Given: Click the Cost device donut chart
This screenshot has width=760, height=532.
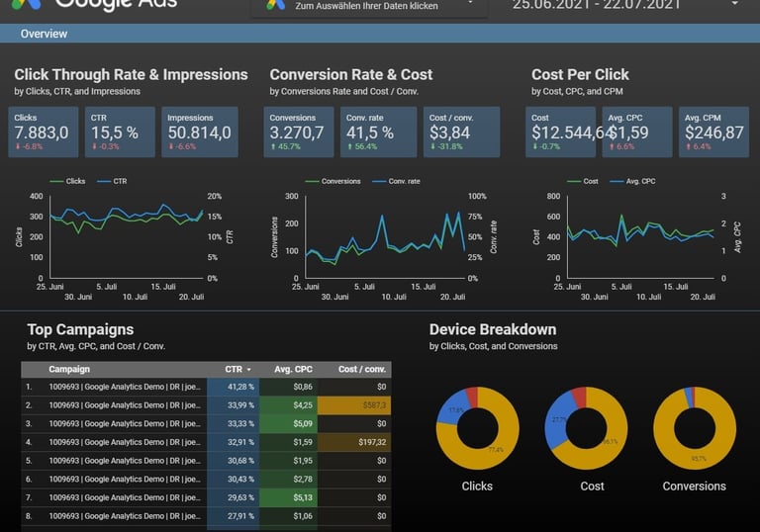Looking at the screenshot, I should (587, 428).
